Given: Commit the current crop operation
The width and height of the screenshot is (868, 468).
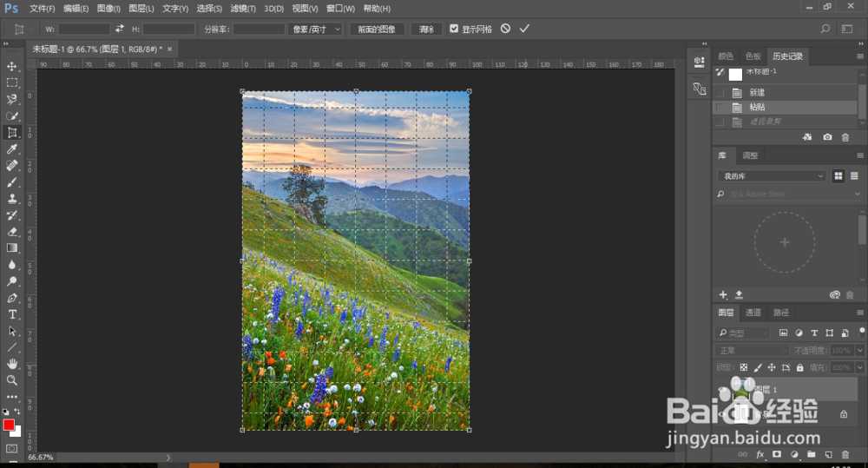Looking at the screenshot, I should tap(524, 29).
